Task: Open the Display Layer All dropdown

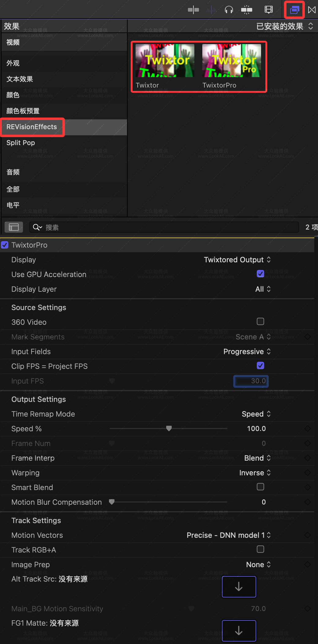Action: pyautogui.click(x=263, y=289)
